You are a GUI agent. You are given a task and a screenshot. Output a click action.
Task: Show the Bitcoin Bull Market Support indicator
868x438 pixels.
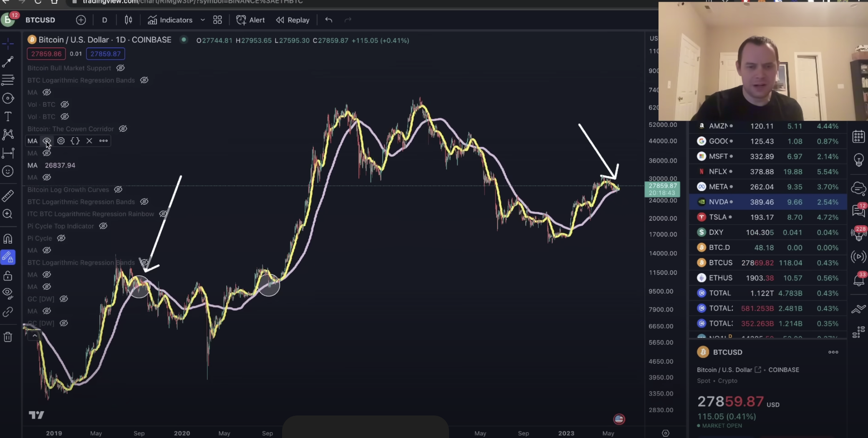pos(121,68)
